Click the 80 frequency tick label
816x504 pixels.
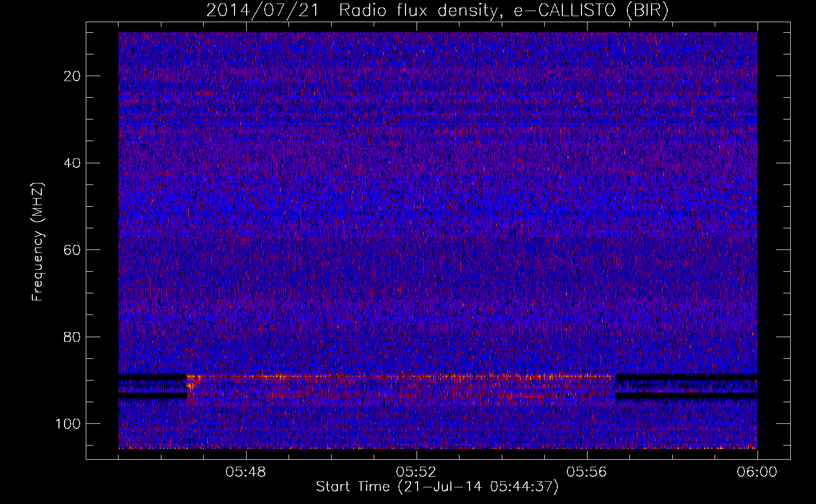(x=73, y=337)
